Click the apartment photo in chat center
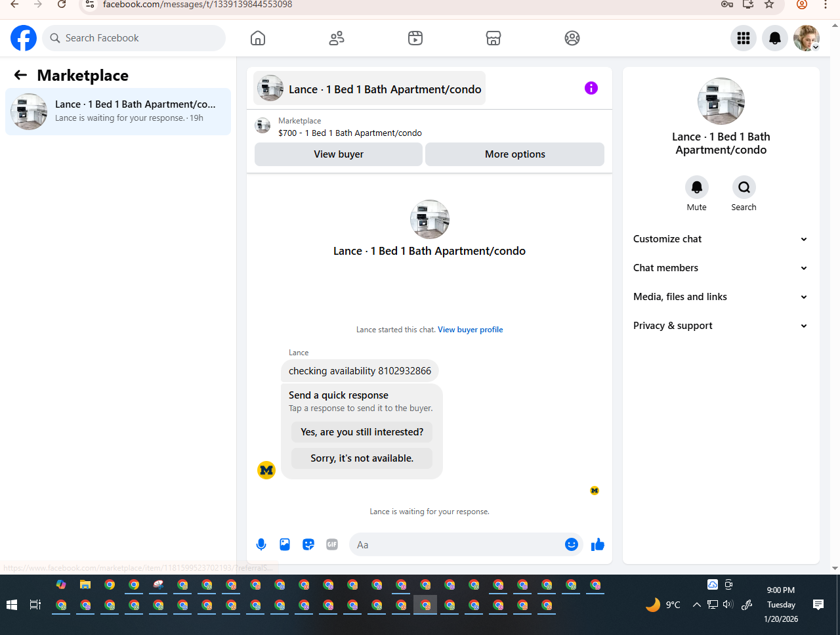840x635 pixels. tap(430, 219)
